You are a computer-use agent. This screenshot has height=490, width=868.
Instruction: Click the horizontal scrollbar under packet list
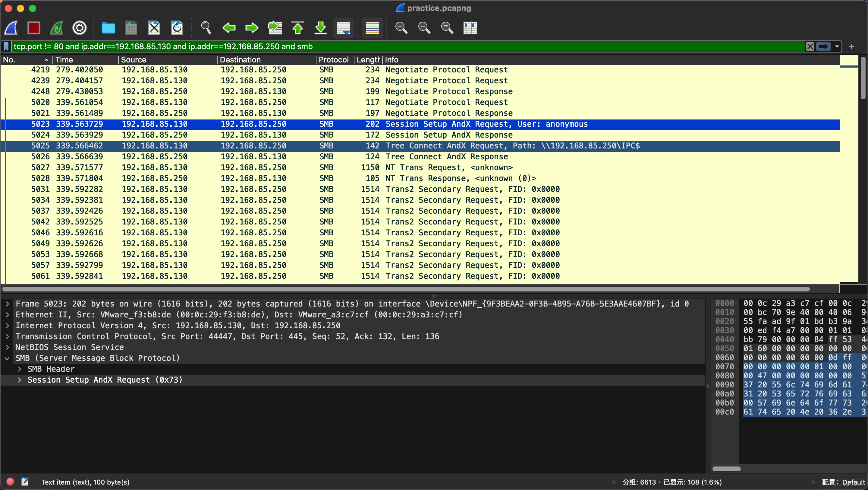tap(404, 289)
